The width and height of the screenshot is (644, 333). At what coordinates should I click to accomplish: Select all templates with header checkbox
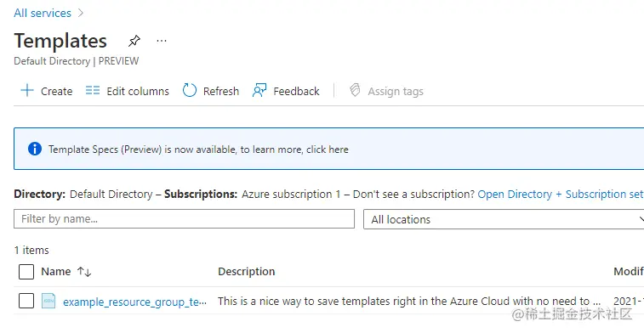(x=26, y=272)
